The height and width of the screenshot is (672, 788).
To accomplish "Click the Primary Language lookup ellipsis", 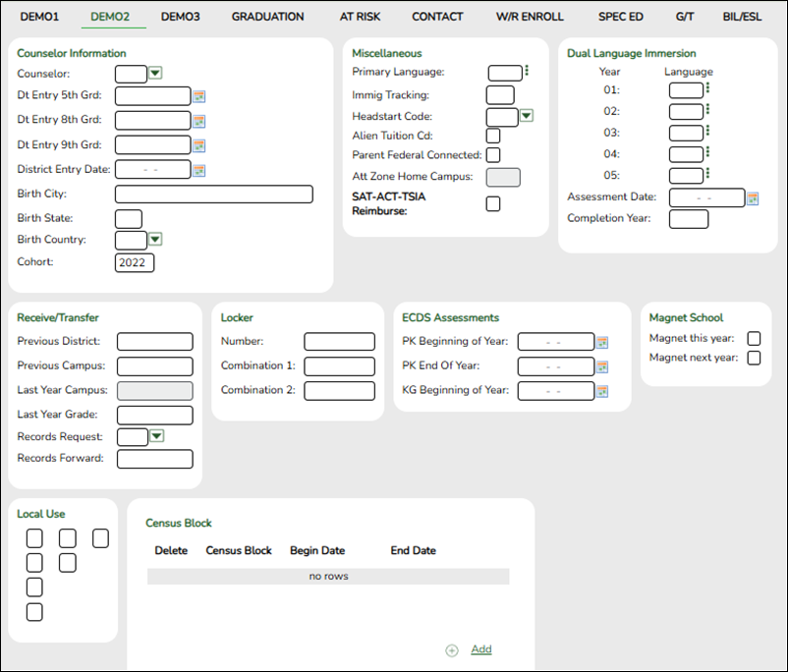I will tap(528, 72).
